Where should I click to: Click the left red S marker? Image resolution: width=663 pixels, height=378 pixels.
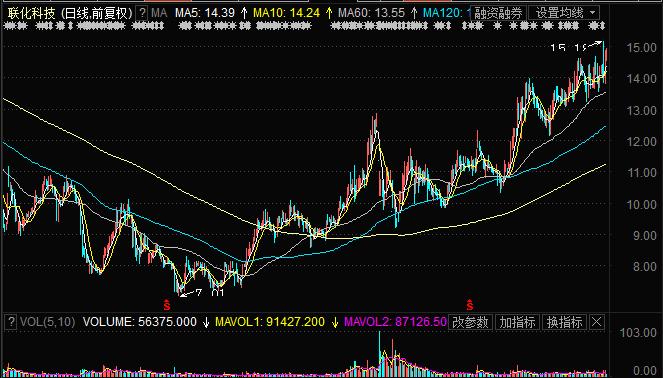point(167,305)
